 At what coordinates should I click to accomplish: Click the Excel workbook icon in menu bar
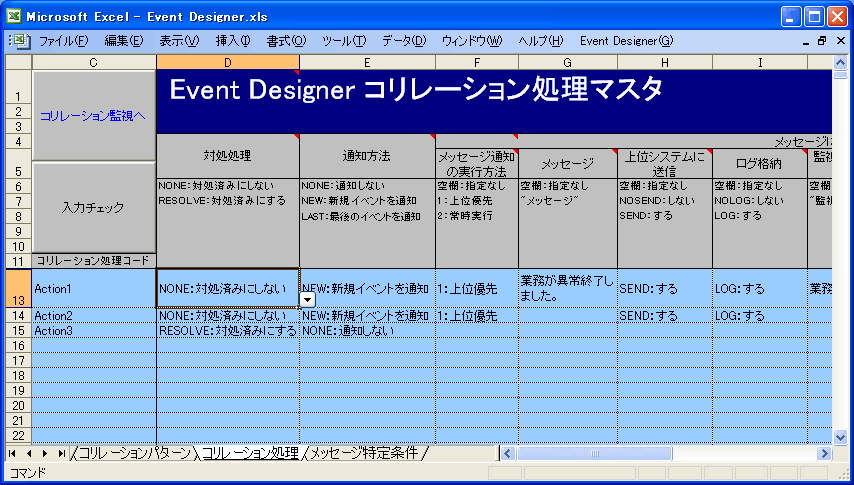pyautogui.click(x=20, y=41)
